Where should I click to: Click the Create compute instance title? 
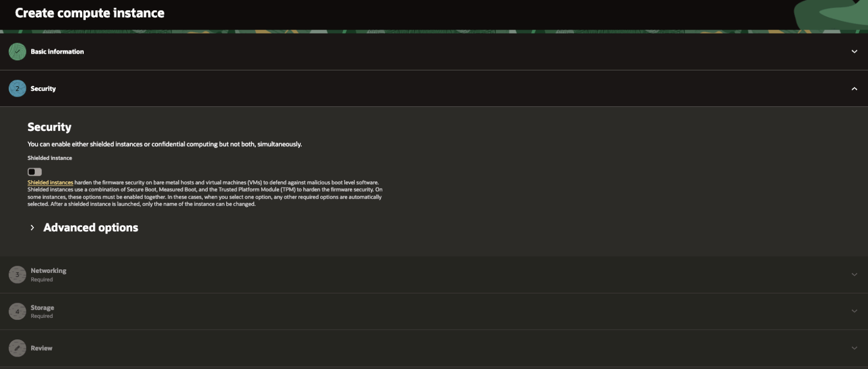pos(90,13)
